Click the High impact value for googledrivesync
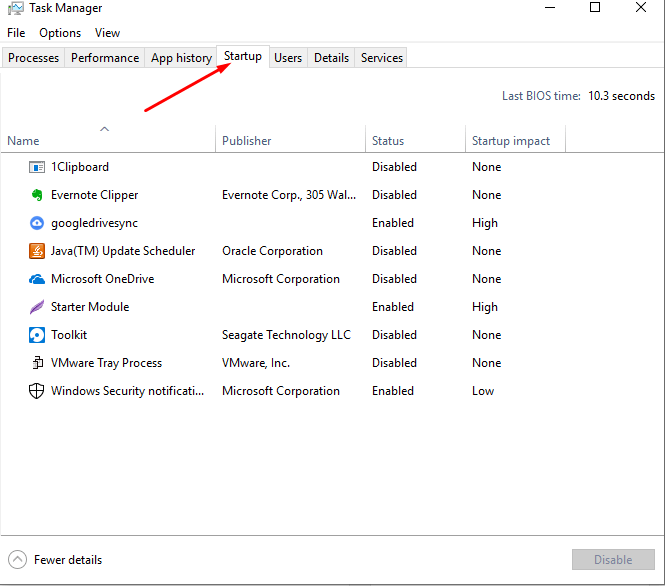Image resolution: width=665 pixels, height=586 pixels. coord(485,223)
